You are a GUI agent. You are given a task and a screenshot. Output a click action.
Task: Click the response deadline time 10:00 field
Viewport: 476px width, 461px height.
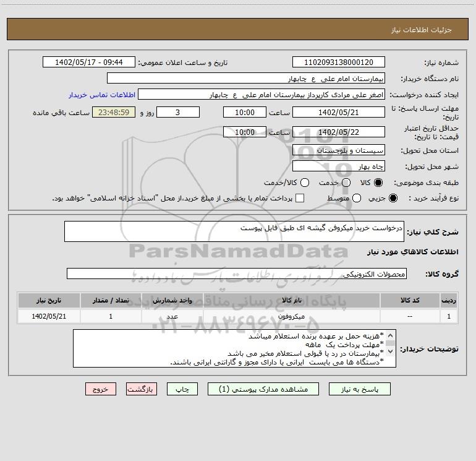pos(245,112)
